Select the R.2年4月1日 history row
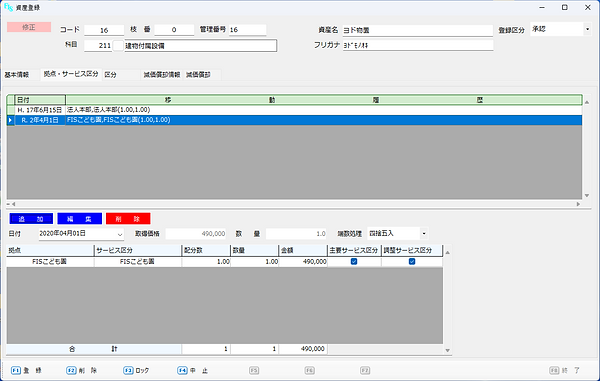This screenshot has width=600, height=381. 295,120
